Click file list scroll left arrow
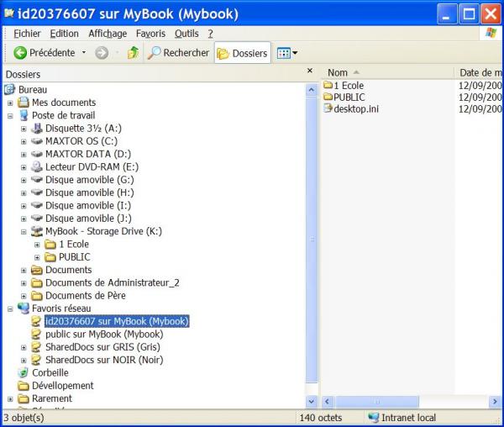This screenshot has height=427, width=504. click(328, 402)
